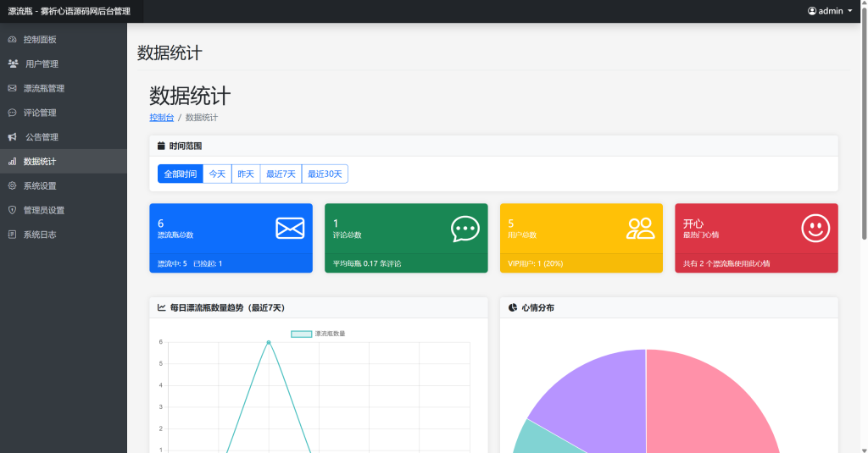Click the peak data point at 6

click(x=269, y=342)
